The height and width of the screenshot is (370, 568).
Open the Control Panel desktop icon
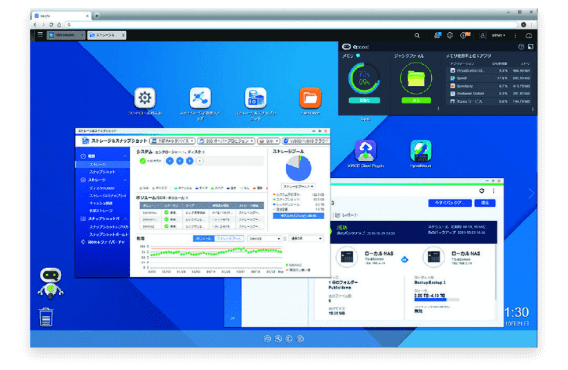[x=145, y=98]
